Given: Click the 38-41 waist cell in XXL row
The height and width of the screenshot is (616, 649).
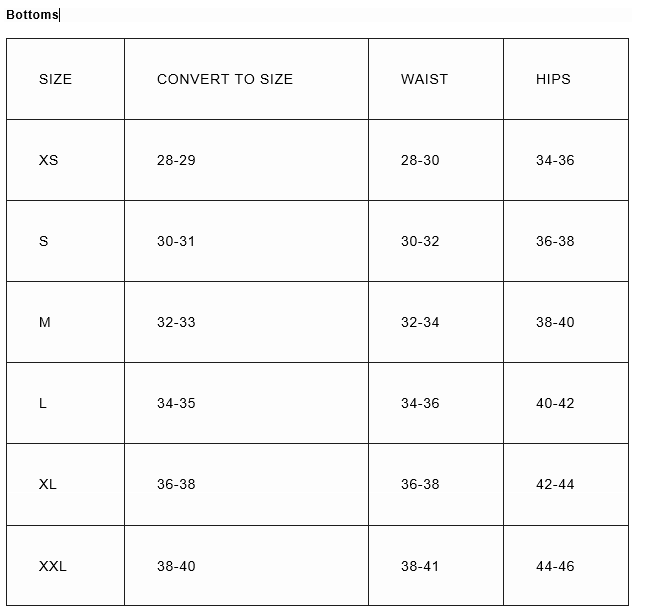Looking at the screenshot, I should click(x=436, y=566).
